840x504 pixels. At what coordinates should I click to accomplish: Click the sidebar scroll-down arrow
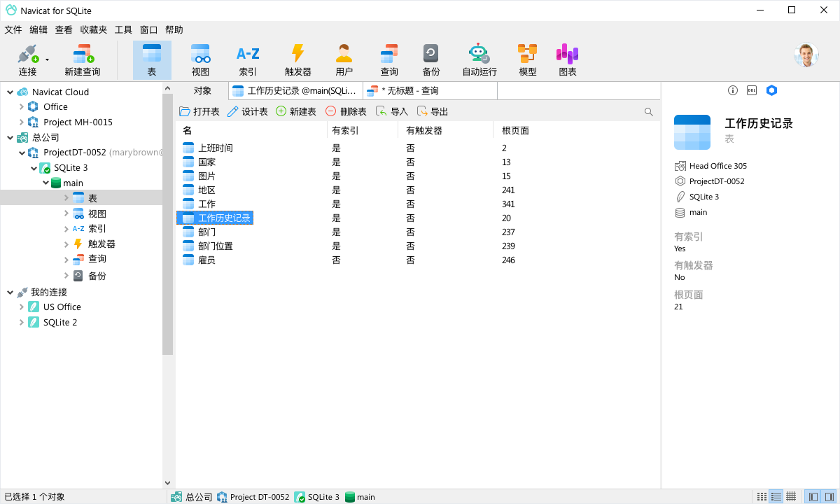click(x=167, y=483)
